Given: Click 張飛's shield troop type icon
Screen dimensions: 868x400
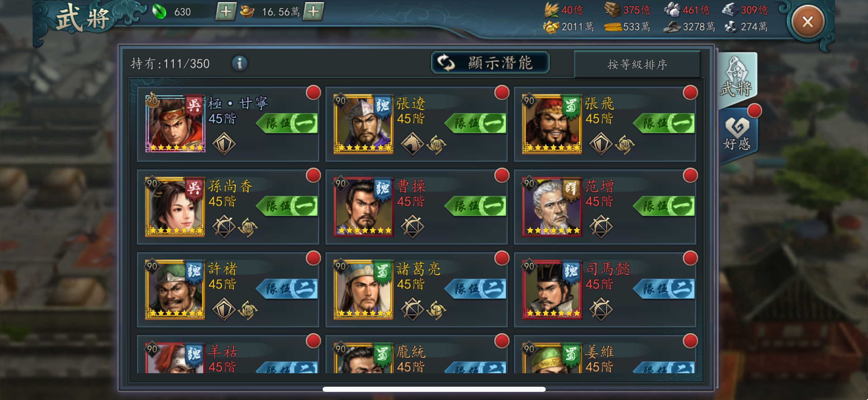Looking at the screenshot, I should pos(601,144).
